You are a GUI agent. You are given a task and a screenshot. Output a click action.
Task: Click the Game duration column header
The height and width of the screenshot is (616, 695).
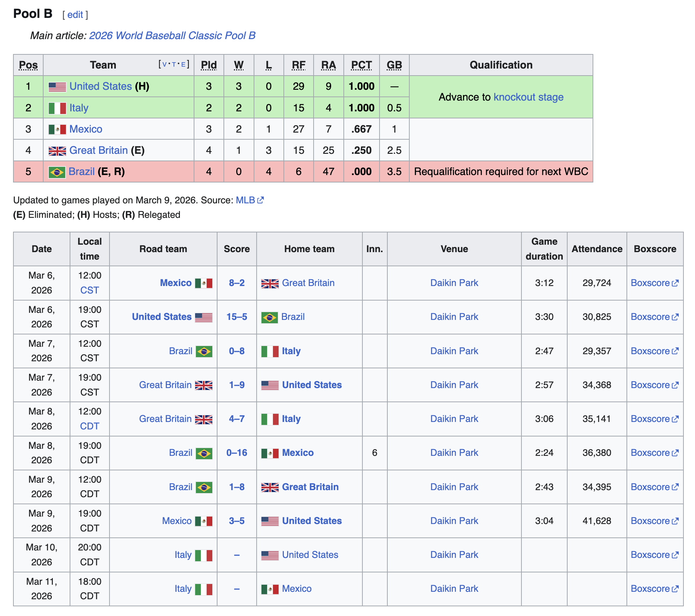pos(545,249)
